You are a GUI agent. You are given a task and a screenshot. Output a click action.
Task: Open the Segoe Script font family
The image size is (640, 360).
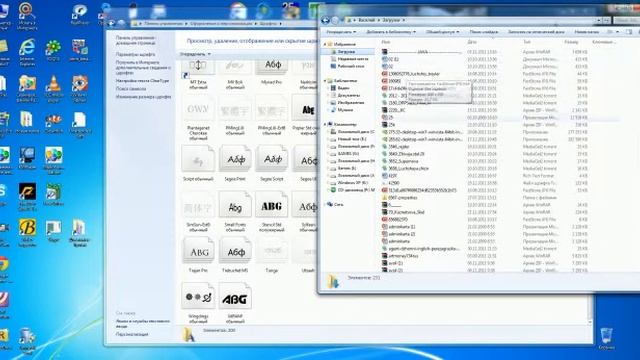(272, 163)
